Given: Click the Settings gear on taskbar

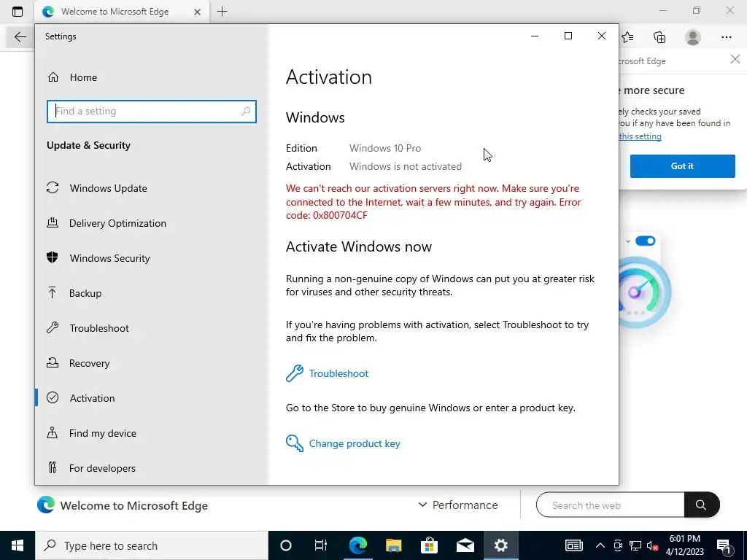Looking at the screenshot, I should 500,545.
